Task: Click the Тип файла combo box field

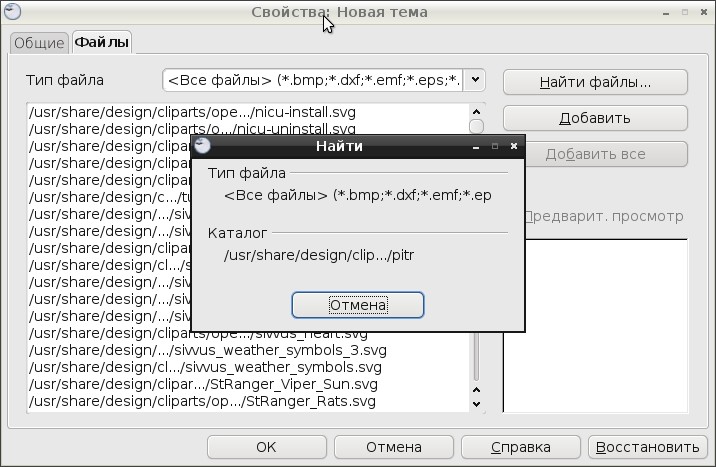Action: (313, 80)
